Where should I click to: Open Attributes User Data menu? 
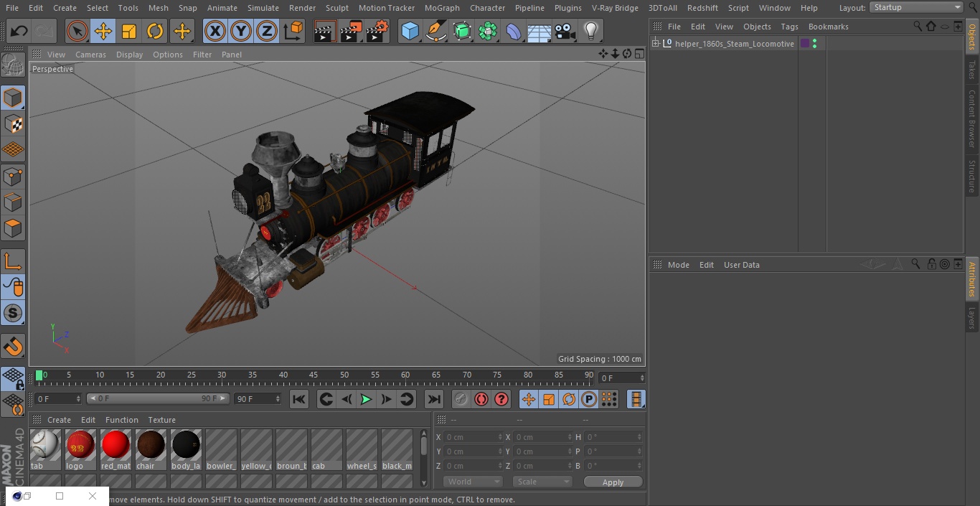pos(741,265)
